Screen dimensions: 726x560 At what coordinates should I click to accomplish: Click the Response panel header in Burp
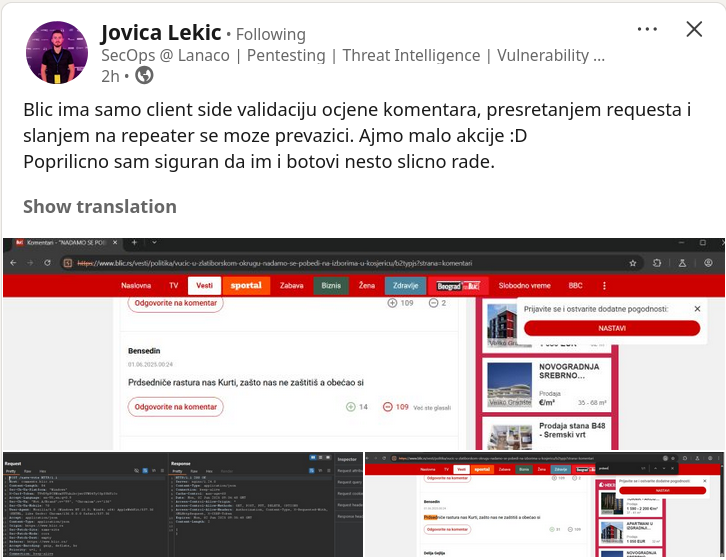pos(181,463)
